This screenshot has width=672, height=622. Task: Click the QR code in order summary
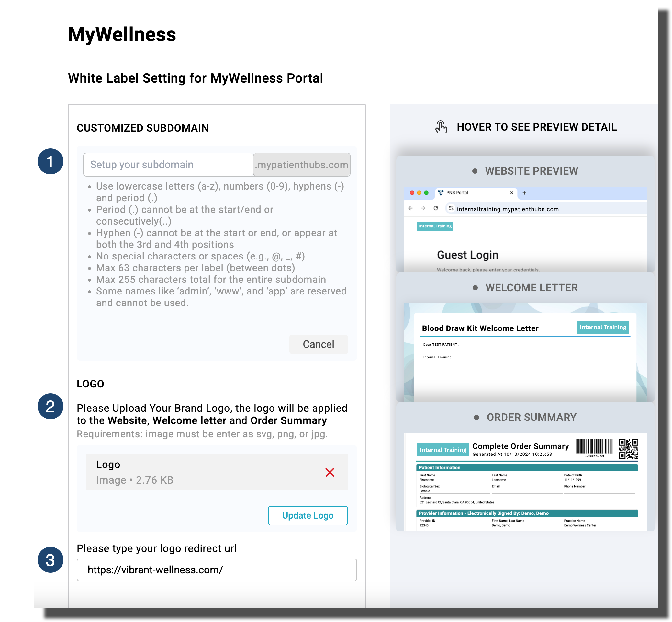(x=628, y=449)
